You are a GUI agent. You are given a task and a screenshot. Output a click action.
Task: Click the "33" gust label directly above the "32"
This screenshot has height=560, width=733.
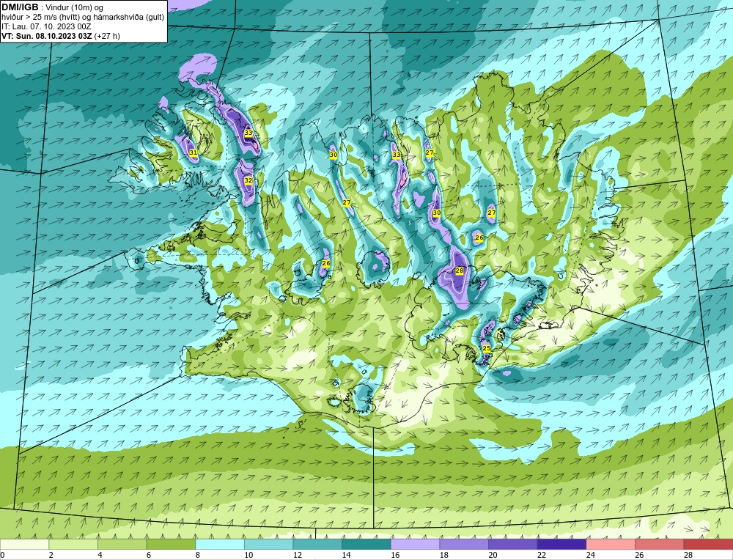(x=248, y=133)
